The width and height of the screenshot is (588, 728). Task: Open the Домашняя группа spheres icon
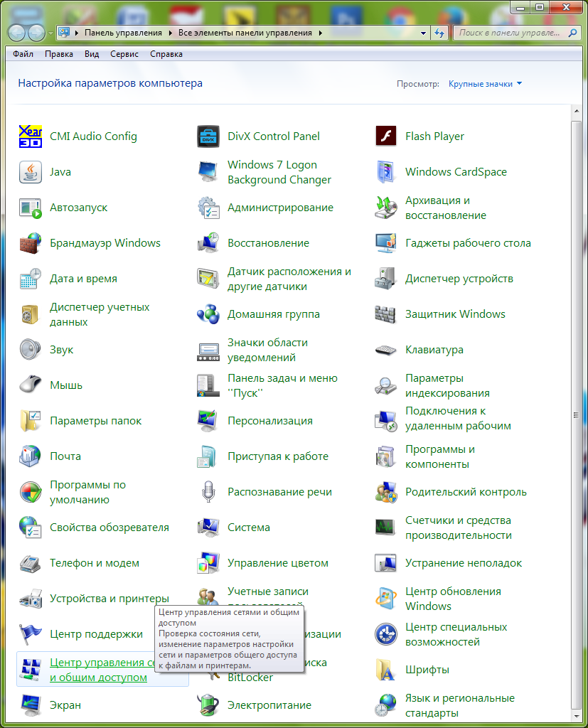coord(208,314)
